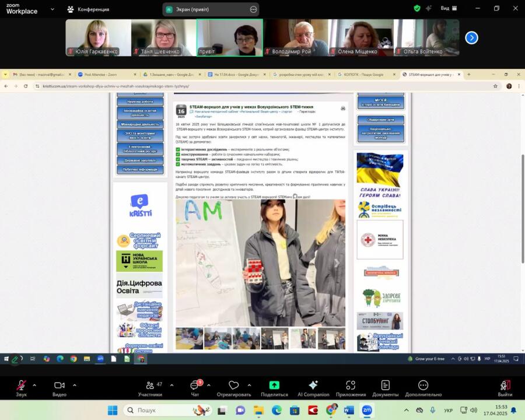Select Экран (привіт) shared screen tab
525x420 pixels.
[x=210, y=9]
